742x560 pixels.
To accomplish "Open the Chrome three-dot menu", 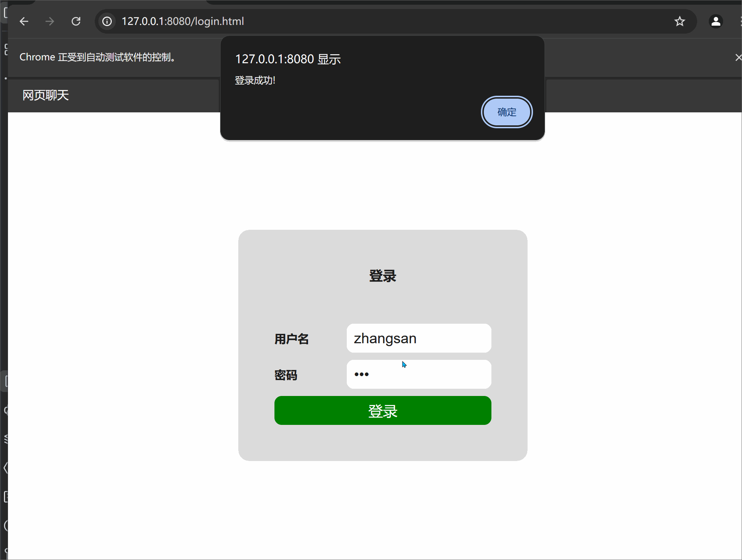I will 740,21.
